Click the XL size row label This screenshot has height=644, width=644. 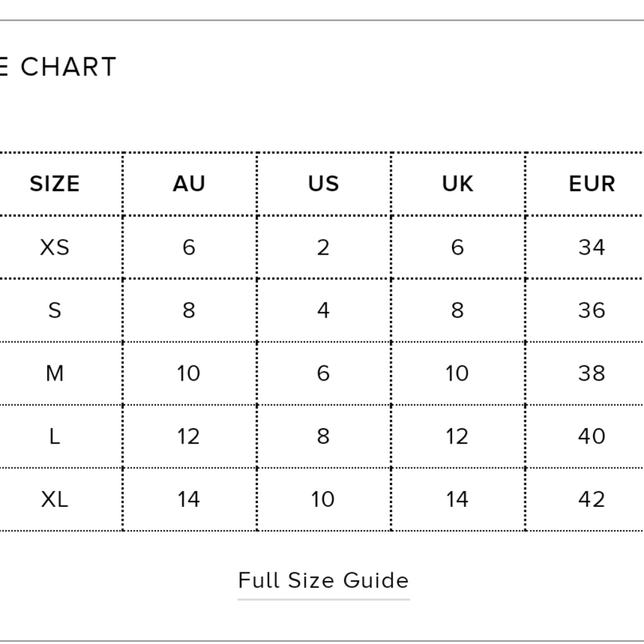coord(55,500)
